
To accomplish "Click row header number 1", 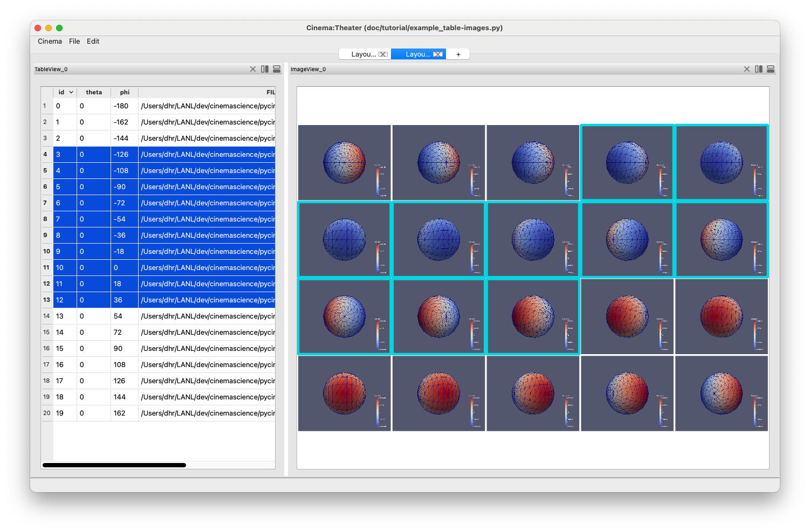I will pos(47,106).
